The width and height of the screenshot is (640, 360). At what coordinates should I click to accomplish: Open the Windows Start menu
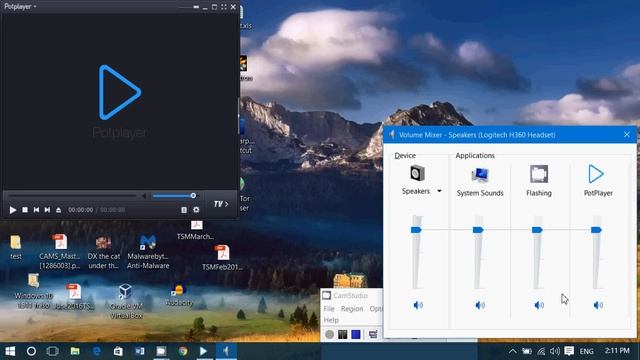click(x=10, y=351)
